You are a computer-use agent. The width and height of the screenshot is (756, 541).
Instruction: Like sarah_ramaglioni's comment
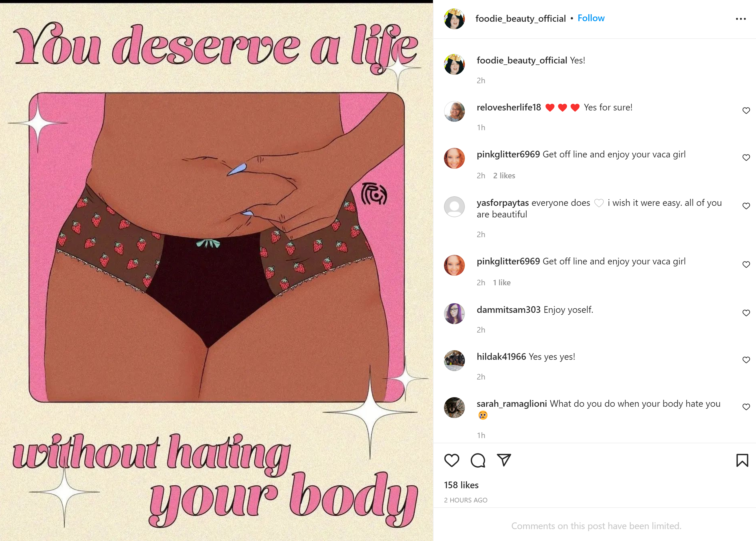[x=746, y=407]
